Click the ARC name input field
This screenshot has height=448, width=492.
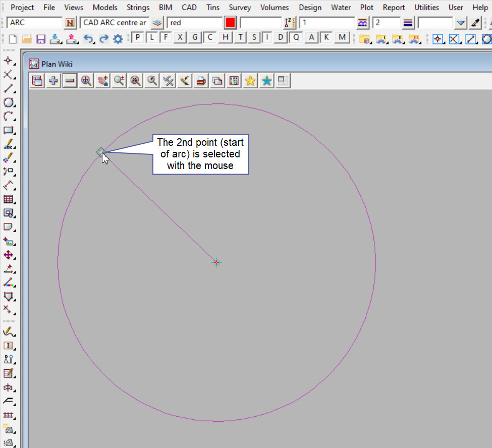[34, 23]
